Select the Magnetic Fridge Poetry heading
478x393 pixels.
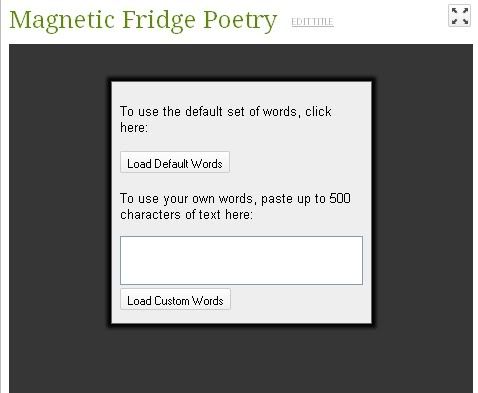point(143,20)
